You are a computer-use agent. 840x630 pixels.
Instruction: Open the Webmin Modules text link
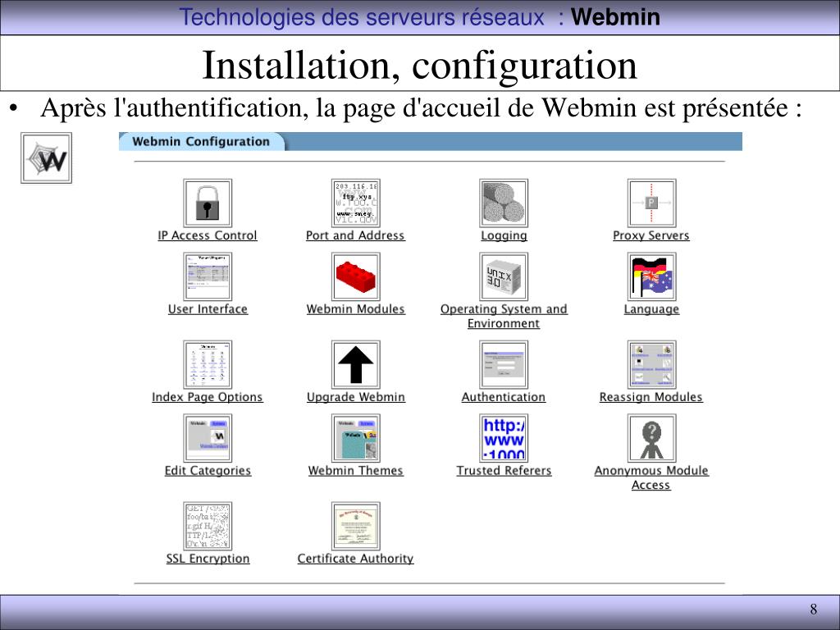coord(356,309)
